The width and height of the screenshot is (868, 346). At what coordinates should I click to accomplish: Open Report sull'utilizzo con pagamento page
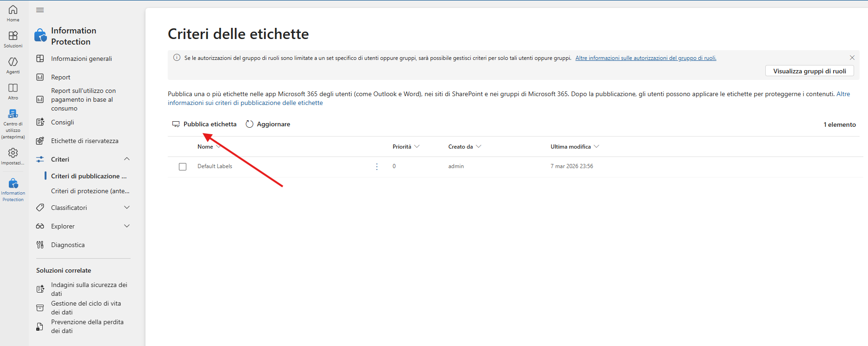[83, 99]
